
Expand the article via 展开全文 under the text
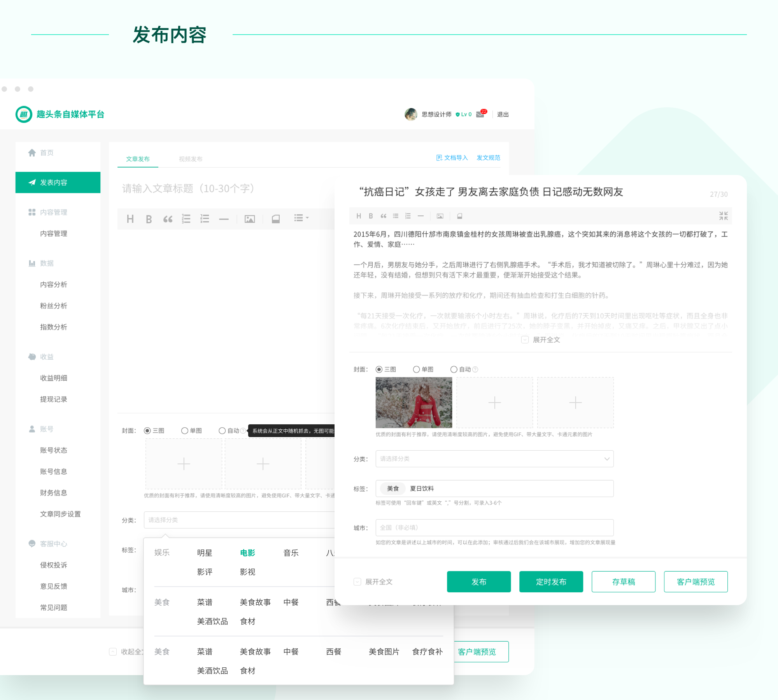(541, 339)
